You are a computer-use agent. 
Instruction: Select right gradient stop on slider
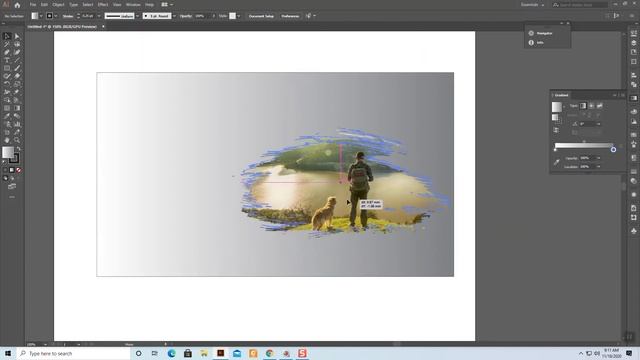[x=613, y=150]
